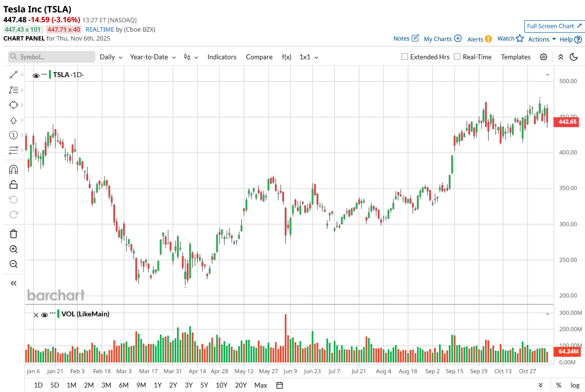Open the Indicators menu
Image resolution: width=585 pixels, height=392 pixels.
[222, 57]
